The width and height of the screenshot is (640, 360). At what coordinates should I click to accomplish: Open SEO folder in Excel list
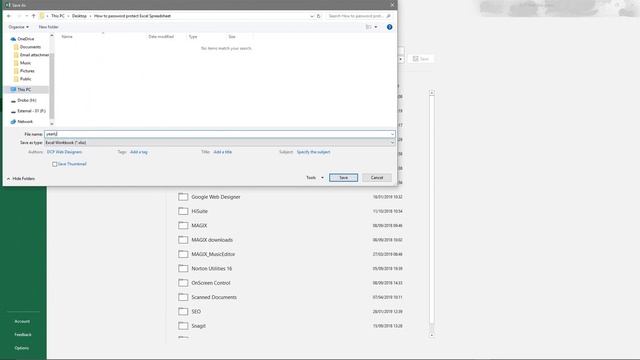(291, 311)
